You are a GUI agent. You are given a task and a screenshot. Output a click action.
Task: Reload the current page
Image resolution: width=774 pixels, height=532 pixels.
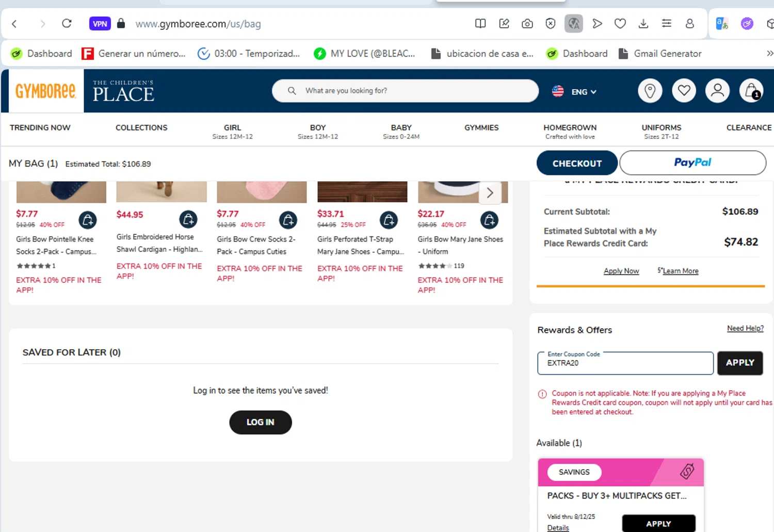click(67, 24)
